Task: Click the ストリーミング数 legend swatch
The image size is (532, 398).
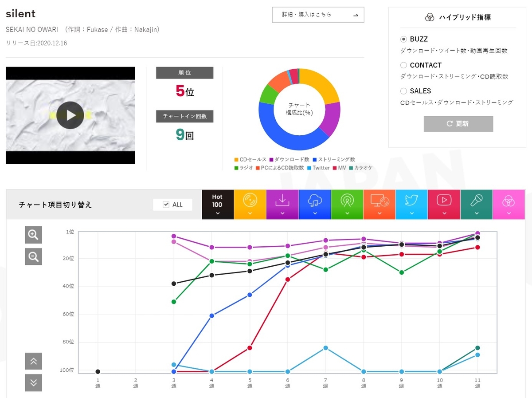Action: tap(315, 160)
